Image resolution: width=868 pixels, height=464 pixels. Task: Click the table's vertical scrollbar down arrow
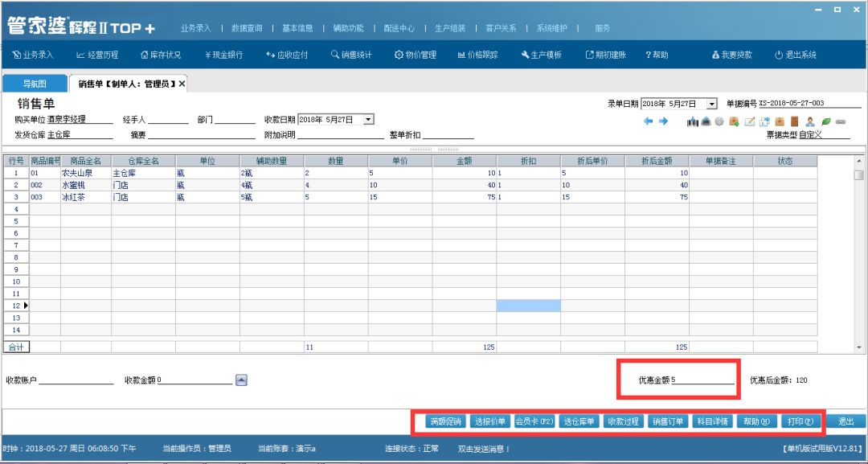click(859, 347)
